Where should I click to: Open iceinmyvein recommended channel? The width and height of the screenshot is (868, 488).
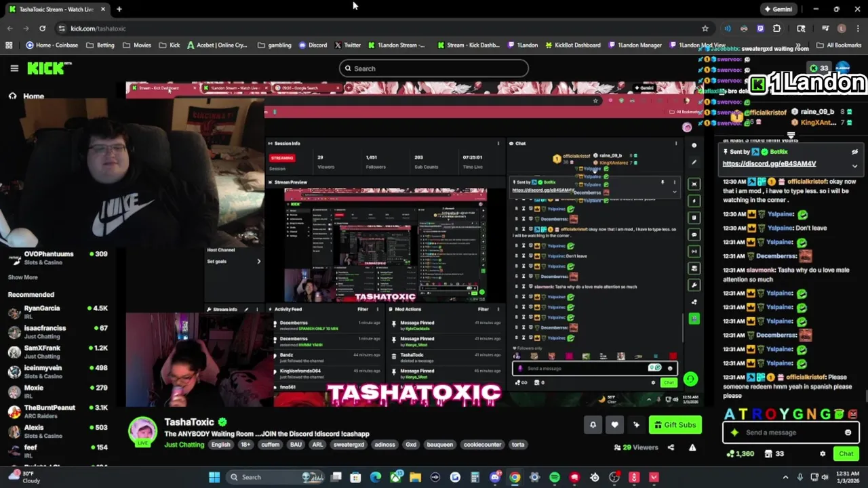pyautogui.click(x=58, y=371)
